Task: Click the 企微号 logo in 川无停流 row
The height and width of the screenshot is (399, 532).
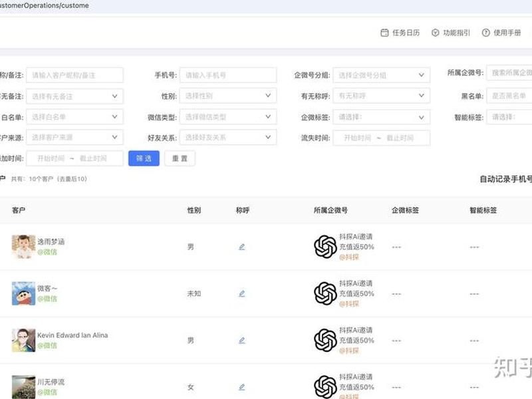Action: point(325,387)
